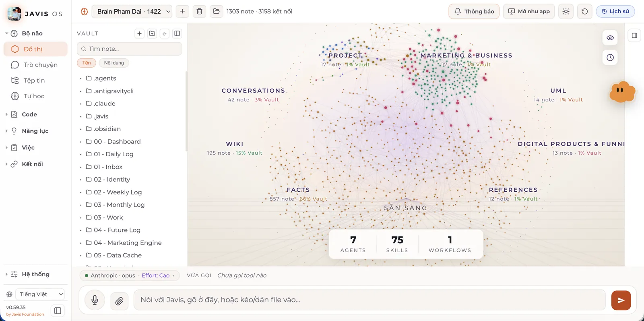Image resolution: width=644 pixels, height=321 pixels.
Task: Expand the Code sidebar section
Action: (x=29, y=114)
